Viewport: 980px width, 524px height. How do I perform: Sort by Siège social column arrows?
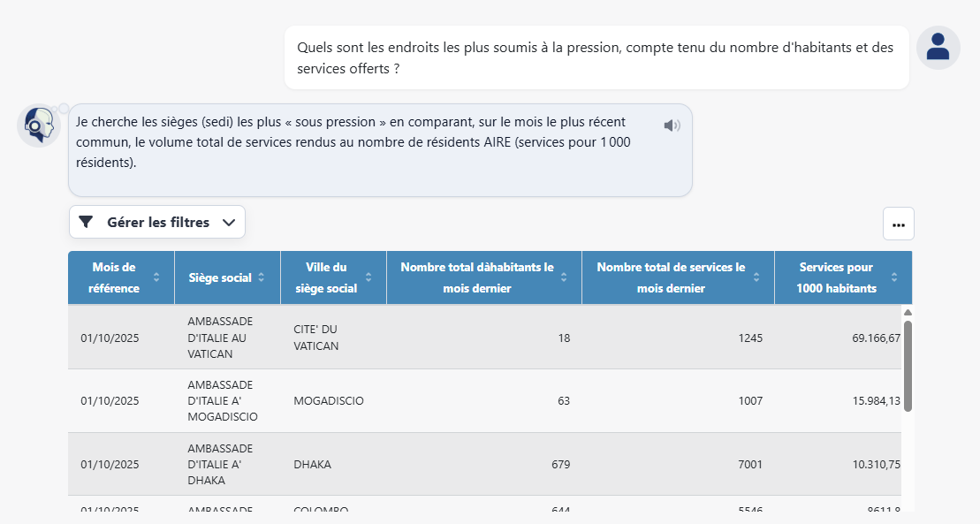pos(262,277)
